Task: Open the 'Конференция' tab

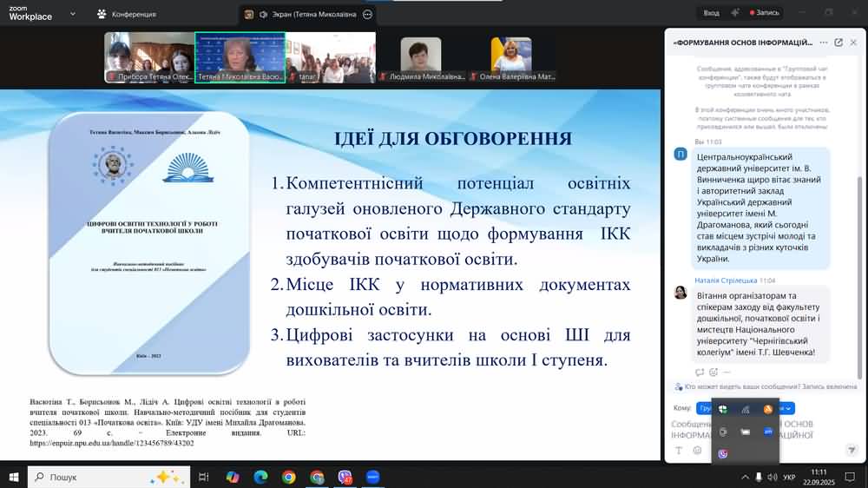Action: click(x=128, y=14)
